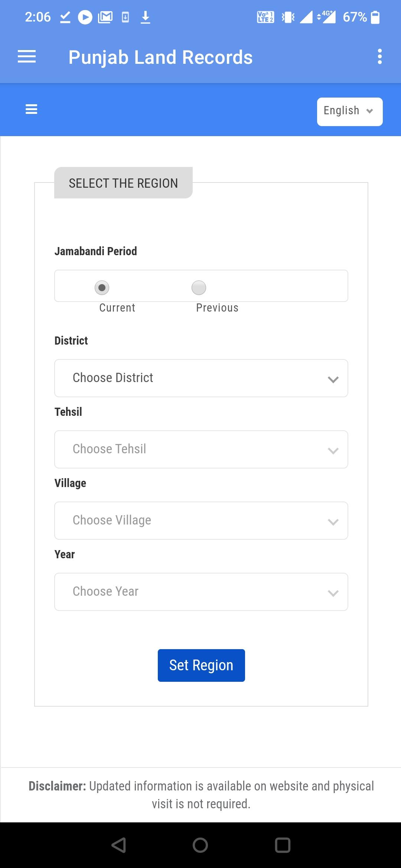This screenshot has width=401, height=868.
Task: Tap the Previous label under the radio
Action: pyautogui.click(x=217, y=308)
